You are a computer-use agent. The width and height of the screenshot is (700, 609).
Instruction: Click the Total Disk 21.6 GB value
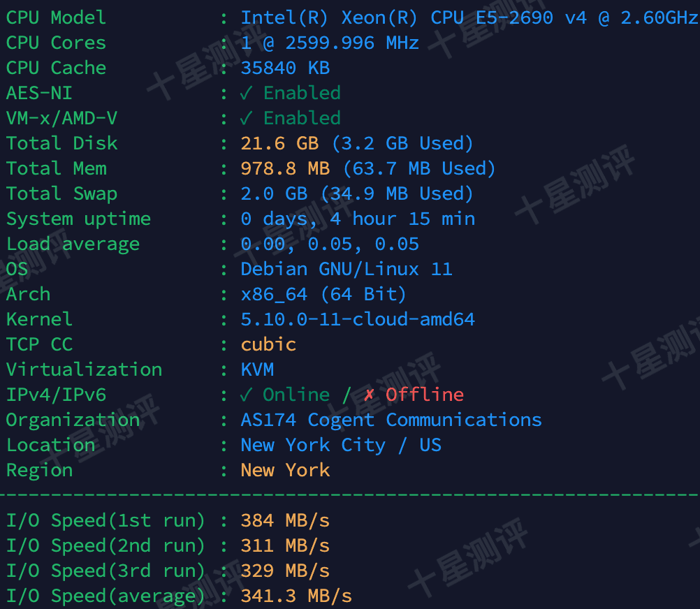279,144
